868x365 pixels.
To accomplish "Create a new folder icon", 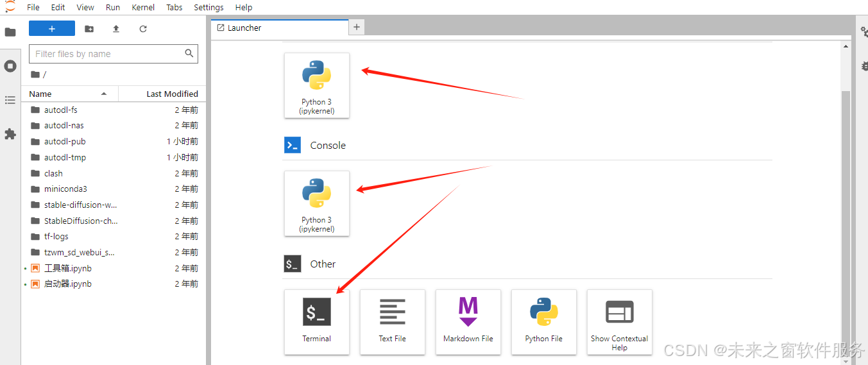I will [x=89, y=29].
